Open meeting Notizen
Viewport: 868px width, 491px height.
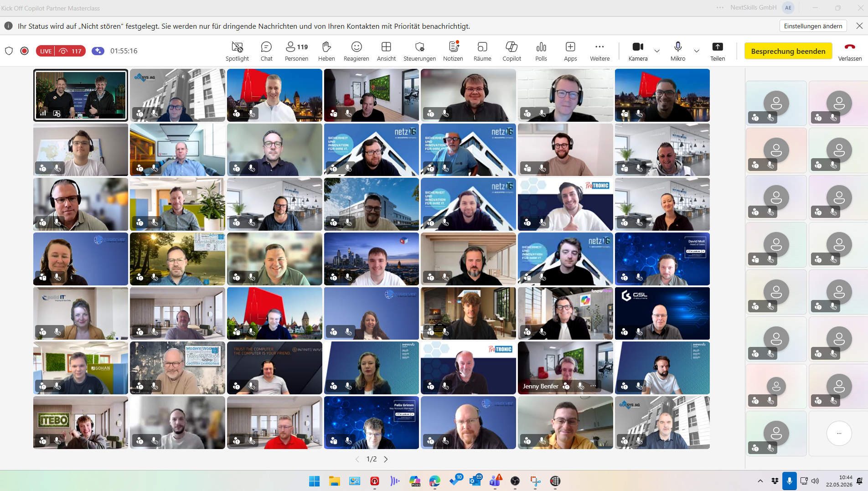[x=453, y=51]
